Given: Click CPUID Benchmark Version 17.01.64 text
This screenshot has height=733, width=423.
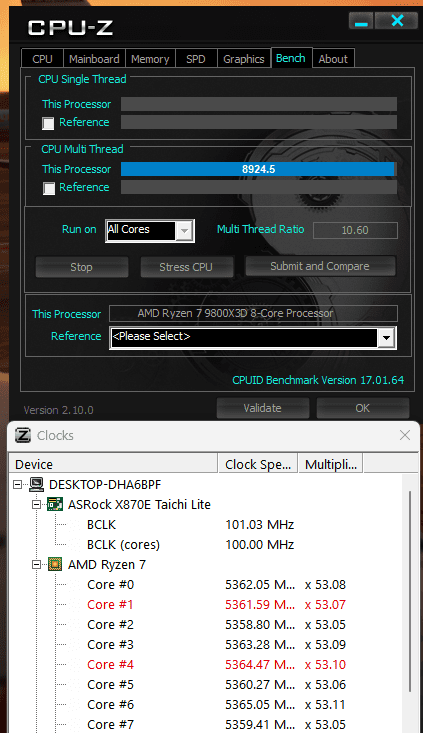Looking at the screenshot, I should pos(318,380).
